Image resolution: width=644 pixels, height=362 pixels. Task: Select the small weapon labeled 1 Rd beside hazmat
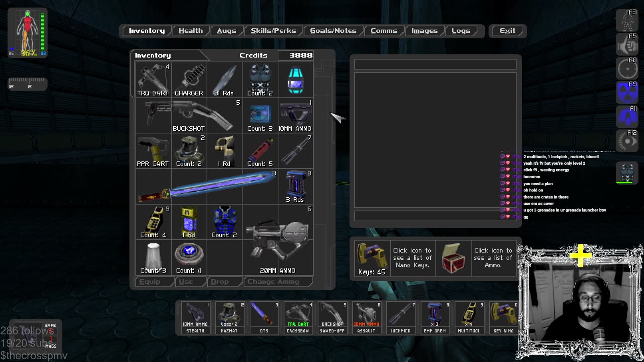224,151
